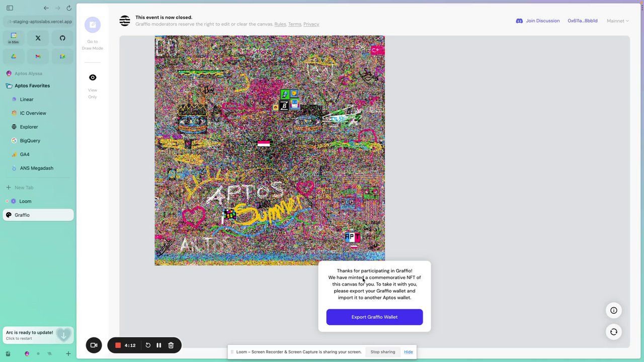The width and height of the screenshot is (644, 362).
Task: Click Hide on the screen sharing bar
Action: coord(409,352)
